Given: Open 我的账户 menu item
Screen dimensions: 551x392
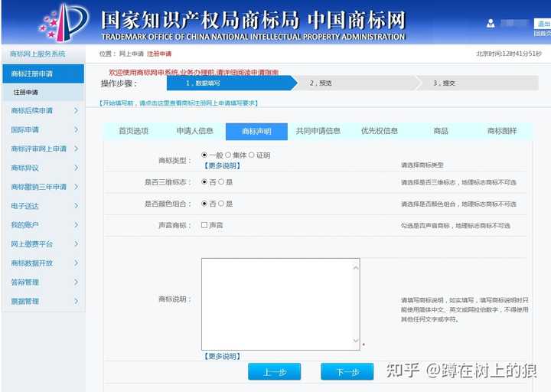Looking at the screenshot, I should (24, 224).
